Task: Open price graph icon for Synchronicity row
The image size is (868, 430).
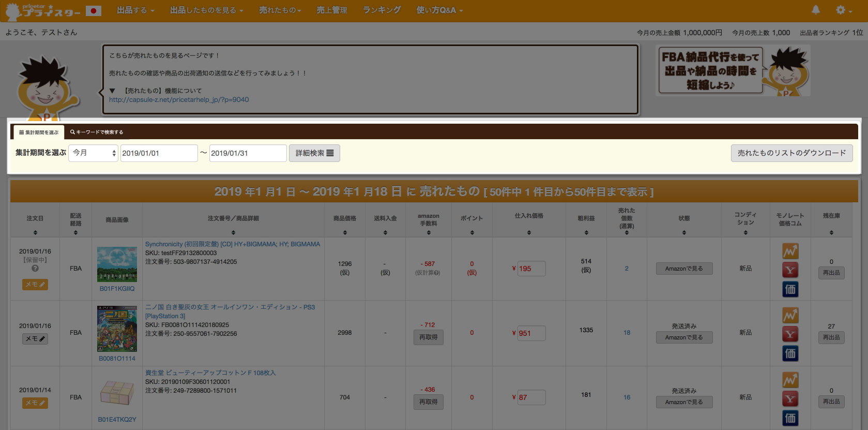Action: [x=790, y=251]
